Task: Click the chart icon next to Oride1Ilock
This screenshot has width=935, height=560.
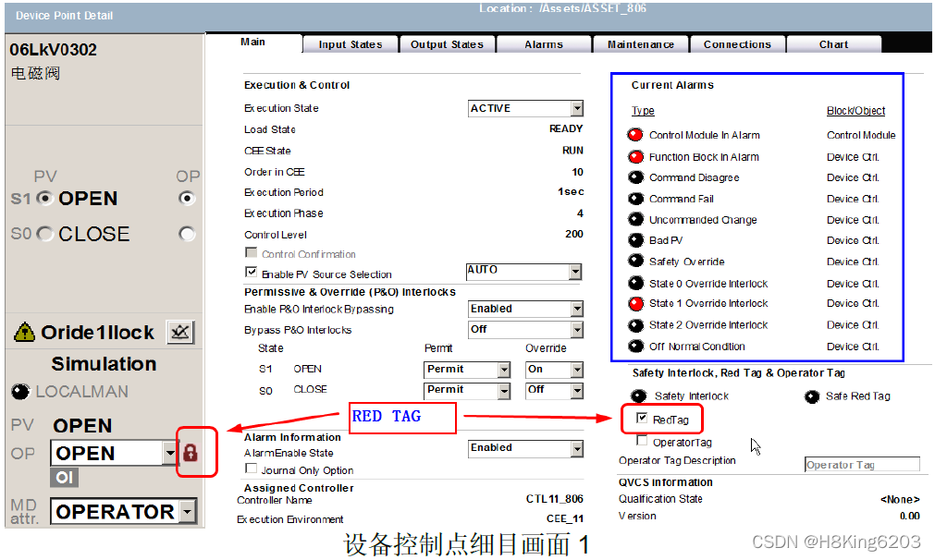Action: click(x=180, y=332)
